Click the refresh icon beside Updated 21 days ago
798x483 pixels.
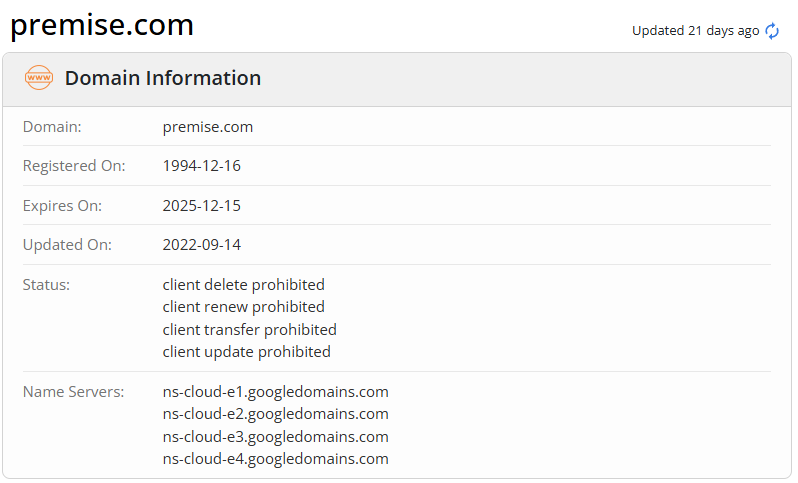pos(772,31)
